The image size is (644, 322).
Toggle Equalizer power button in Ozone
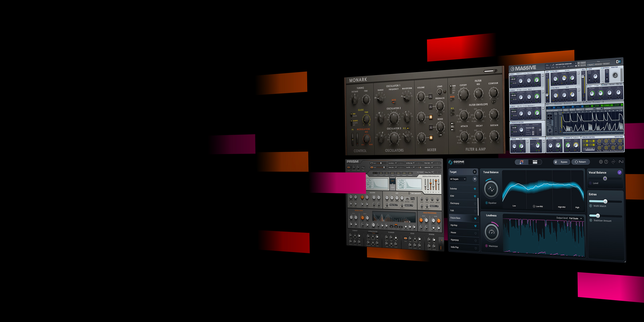pyautogui.click(x=487, y=203)
